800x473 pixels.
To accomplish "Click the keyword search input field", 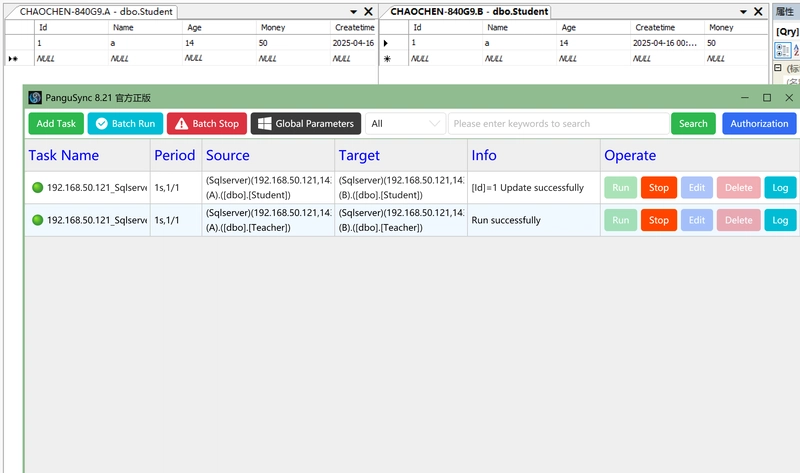I will coord(559,123).
